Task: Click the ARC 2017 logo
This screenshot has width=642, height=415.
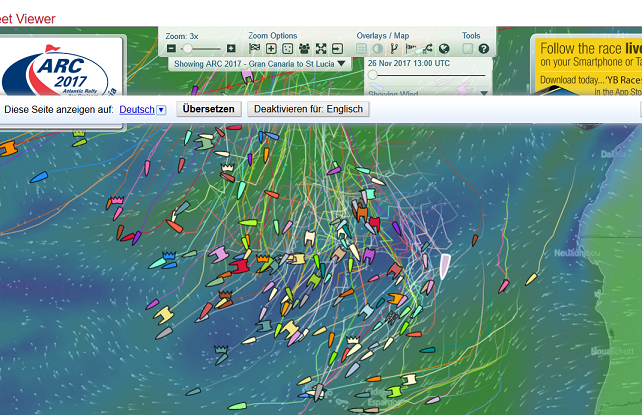Action: (58, 70)
